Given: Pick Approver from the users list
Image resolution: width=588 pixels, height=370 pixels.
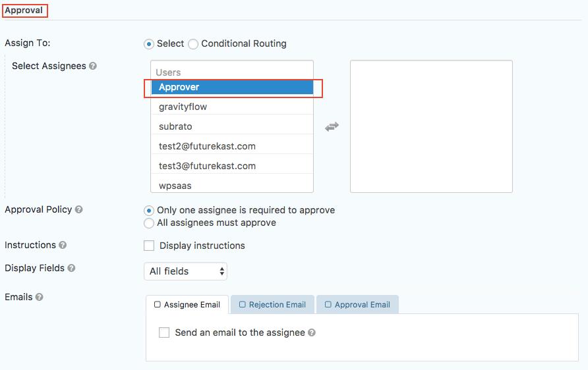Looking at the screenshot, I should [x=231, y=88].
